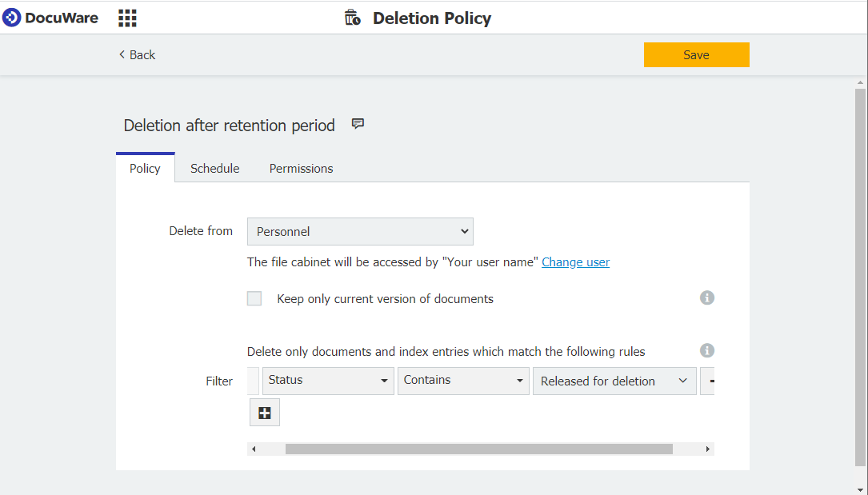Image resolution: width=868 pixels, height=495 pixels.
Task: Switch to the Schedule tab
Action: (x=214, y=168)
